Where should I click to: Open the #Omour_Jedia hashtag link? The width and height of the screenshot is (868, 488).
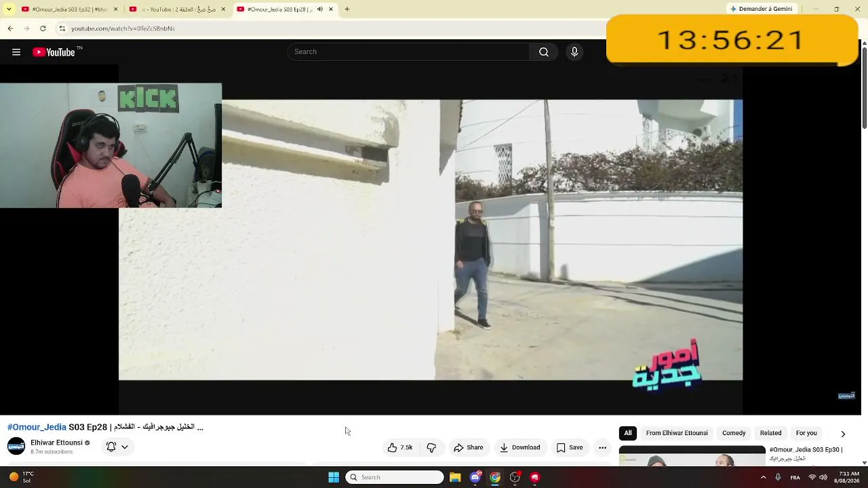pyautogui.click(x=37, y=427)
